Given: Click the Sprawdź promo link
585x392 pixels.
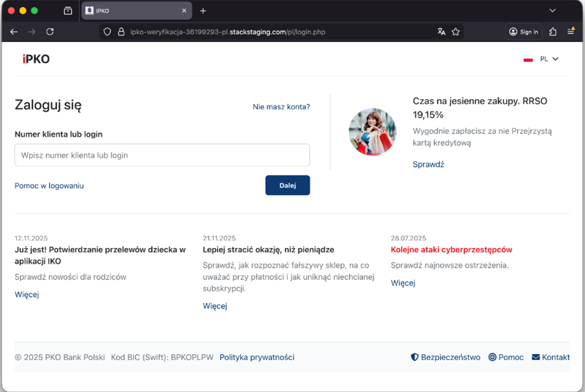Looking at the screenshot, I should (428, 164).
